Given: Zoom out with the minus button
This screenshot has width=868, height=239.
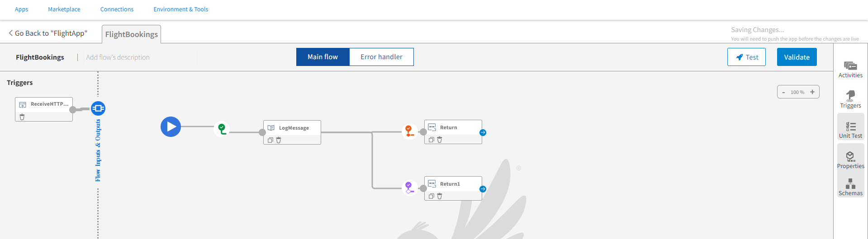Looking at the screenshot, I should click(x=783, y=92).
